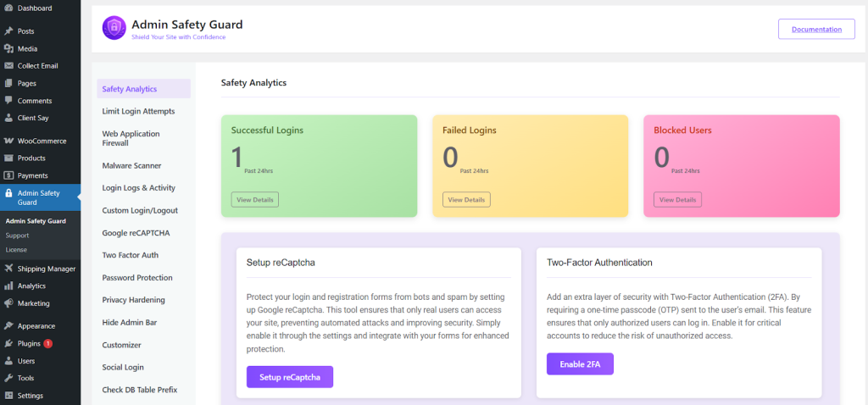The image size is (868, 405).
Task: Click the Blocked Users card heading
Action: (x=682, y=130)
